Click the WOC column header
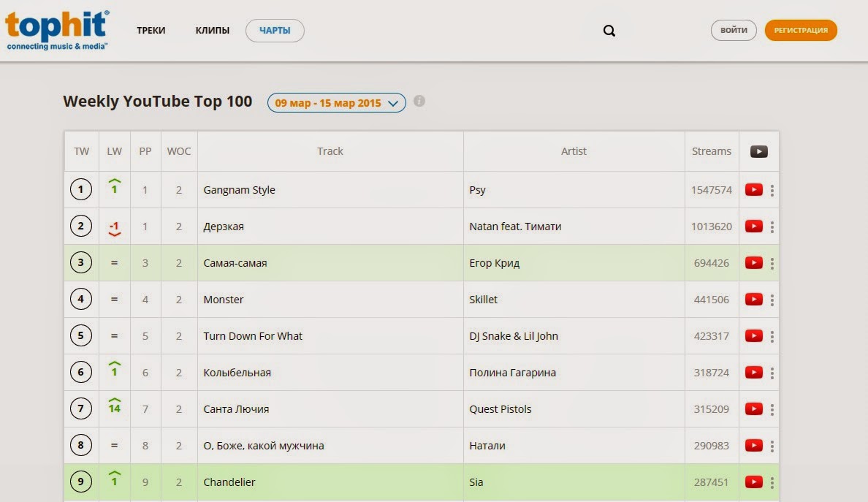 (x=179, y=151)
